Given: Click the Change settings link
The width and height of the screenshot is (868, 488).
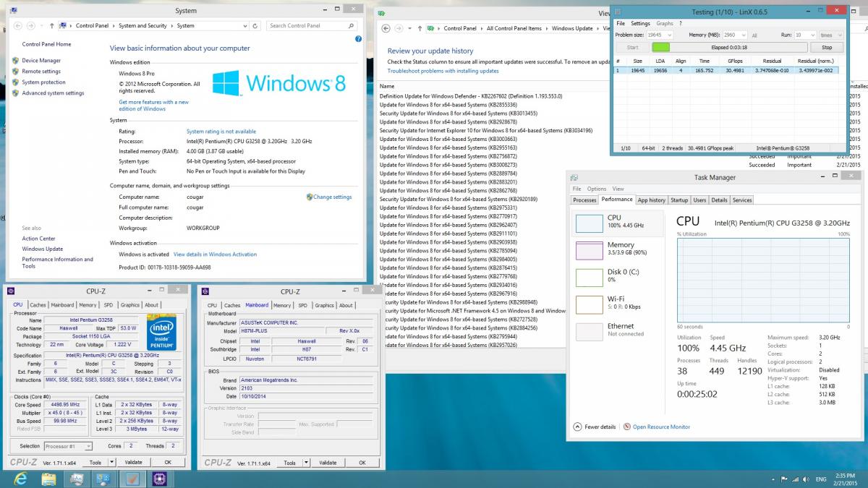Looking at the screenshot, I should pyautogui.click(x=332, y=197).
